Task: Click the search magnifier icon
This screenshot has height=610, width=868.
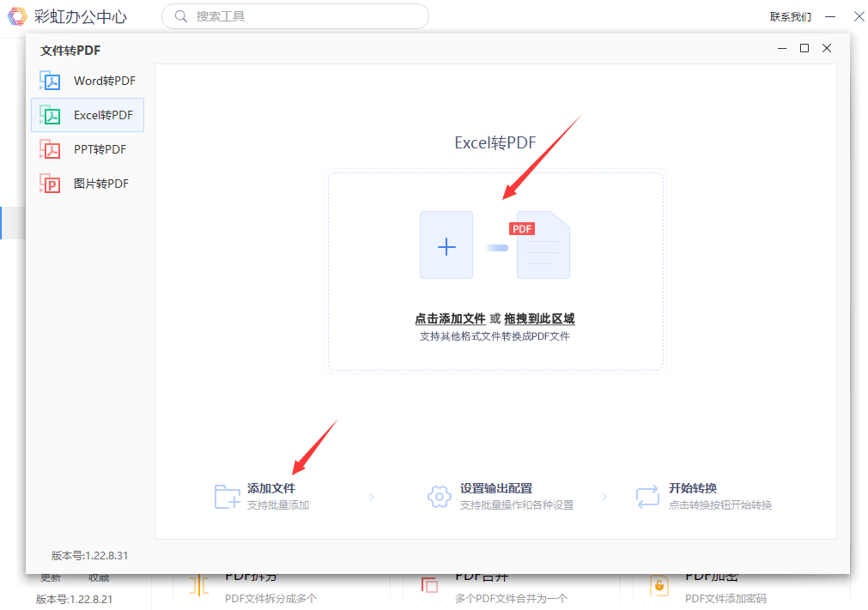Action: pos(181,16)
